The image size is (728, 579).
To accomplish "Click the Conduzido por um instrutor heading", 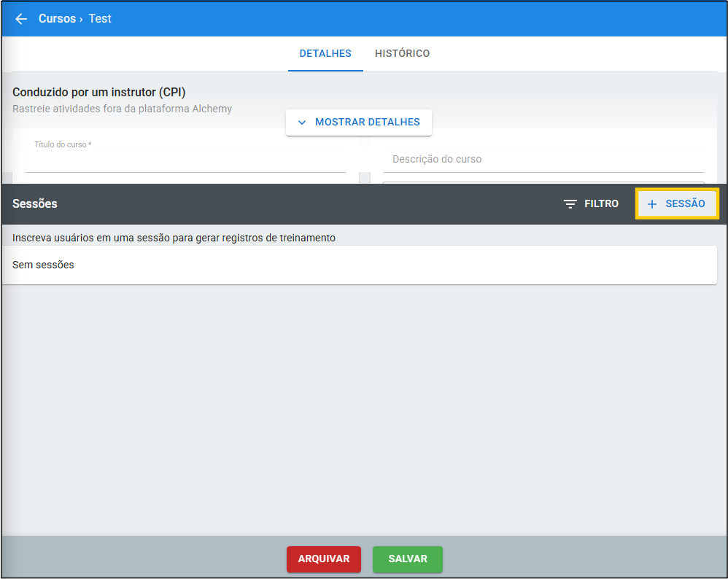I will point(99,93).
